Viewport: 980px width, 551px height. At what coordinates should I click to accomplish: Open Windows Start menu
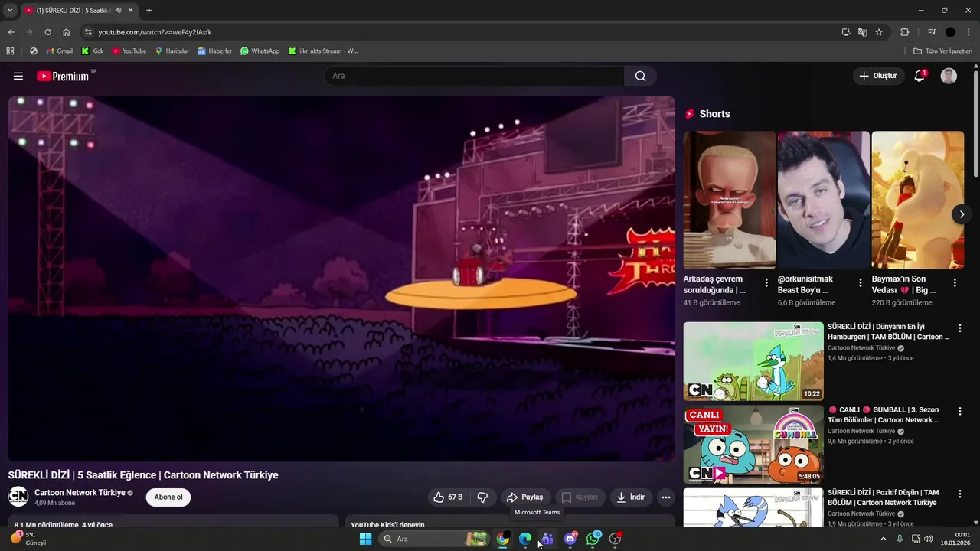click(x=365, y=539)
